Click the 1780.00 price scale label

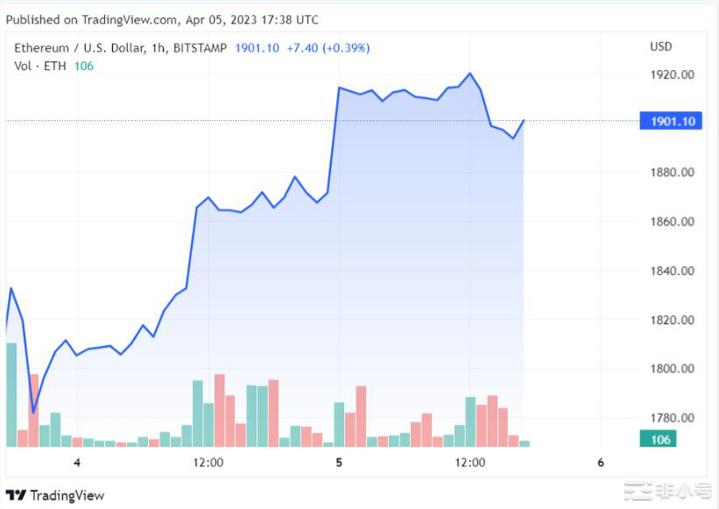pos(673,418)
